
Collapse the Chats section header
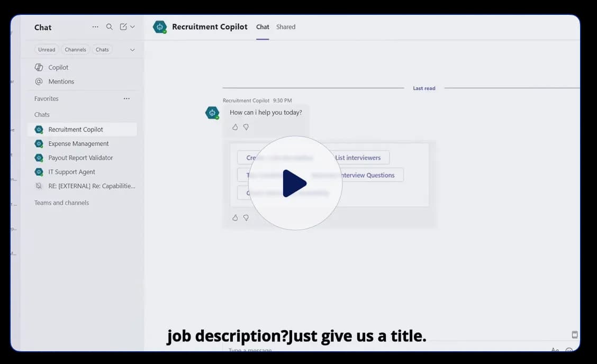point(42,115)
